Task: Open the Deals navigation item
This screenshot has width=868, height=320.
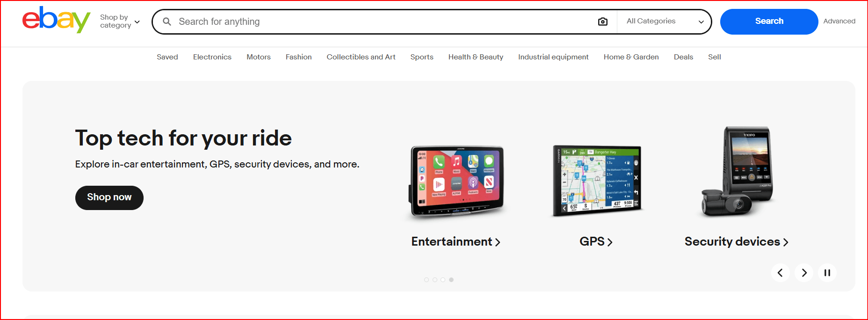Action: (x=683, y=57)
